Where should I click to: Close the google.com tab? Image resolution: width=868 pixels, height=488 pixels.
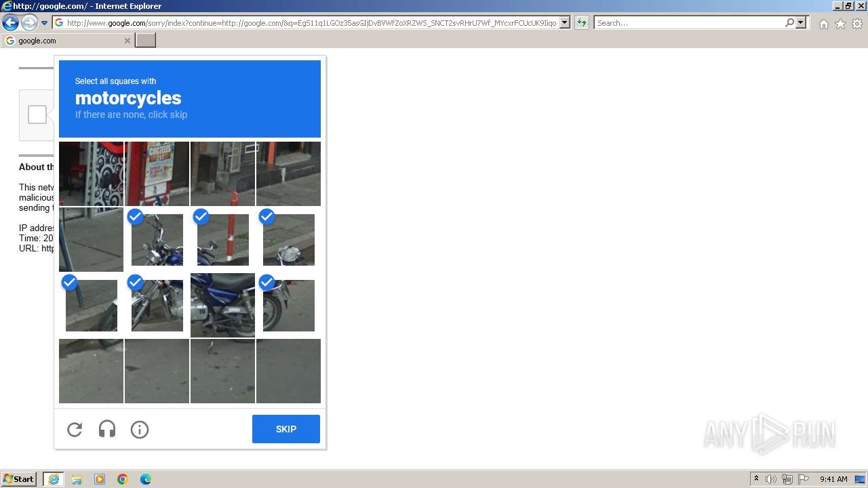click(127, 41)
